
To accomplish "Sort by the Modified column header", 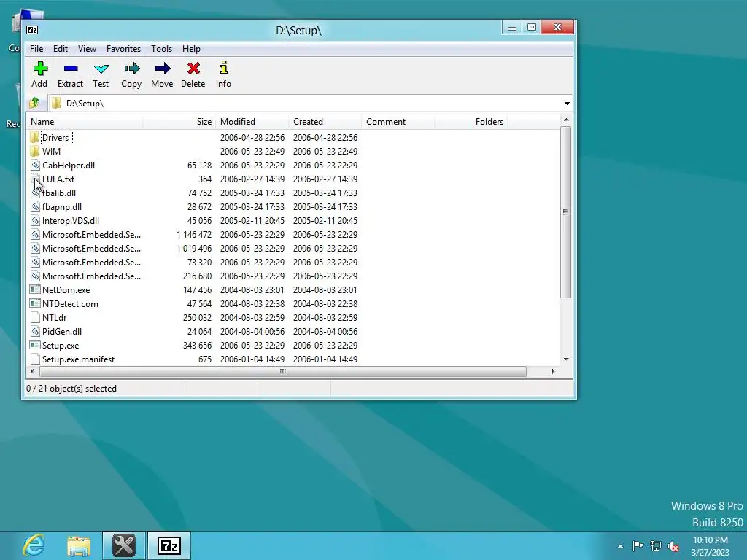I will 252,122.
